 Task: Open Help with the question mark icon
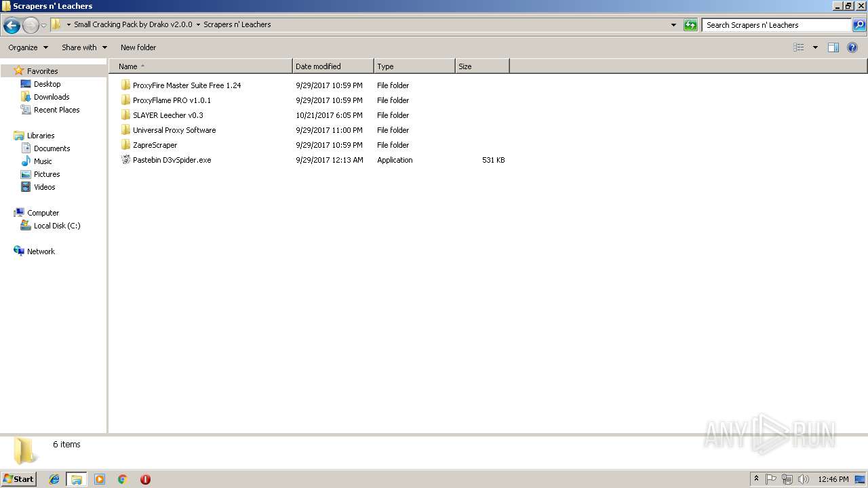coord(852,47)
